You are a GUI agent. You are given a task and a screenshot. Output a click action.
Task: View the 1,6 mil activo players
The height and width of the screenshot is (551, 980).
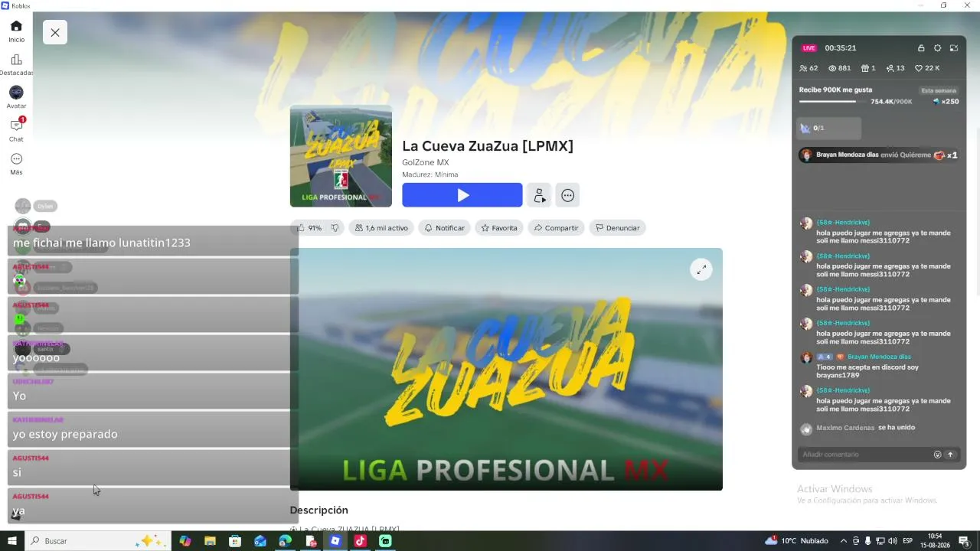point(381,228)
